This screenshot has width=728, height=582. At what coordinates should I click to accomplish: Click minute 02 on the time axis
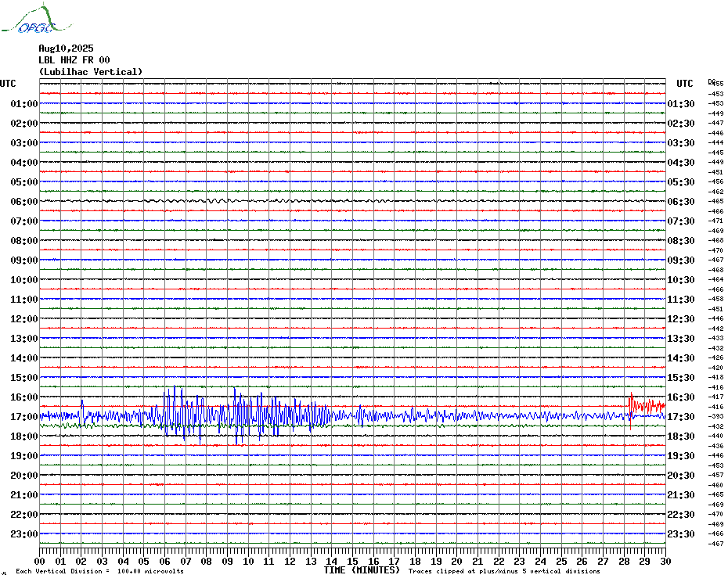[x=81, y=561]
